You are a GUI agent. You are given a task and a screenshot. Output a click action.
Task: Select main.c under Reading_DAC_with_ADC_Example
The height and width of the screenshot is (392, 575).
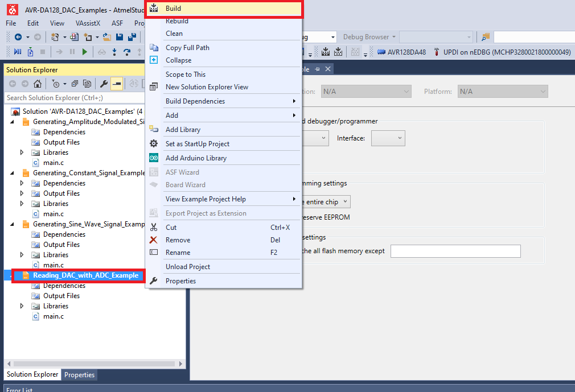[53, 316]
